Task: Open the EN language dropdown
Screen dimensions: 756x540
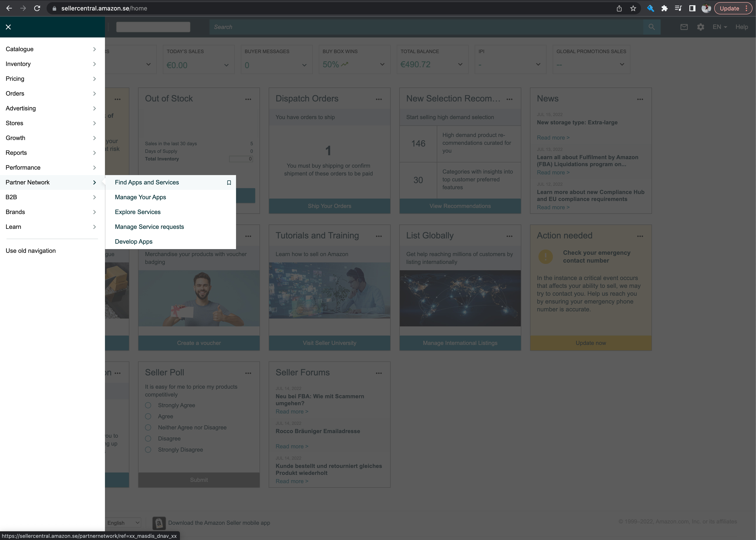Action: tap(720, 27)
